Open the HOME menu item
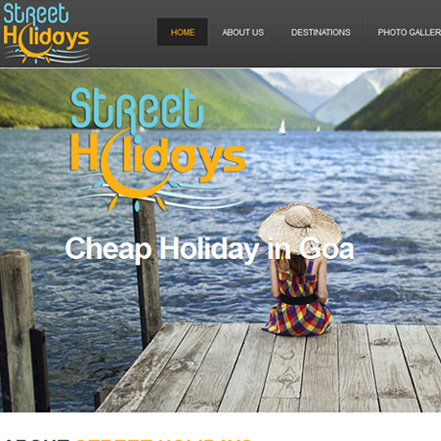 [x=182, y=32]
